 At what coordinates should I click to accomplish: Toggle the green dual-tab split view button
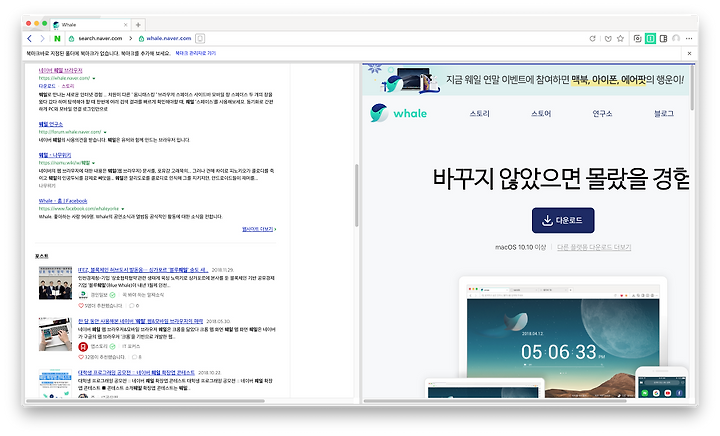650,39
